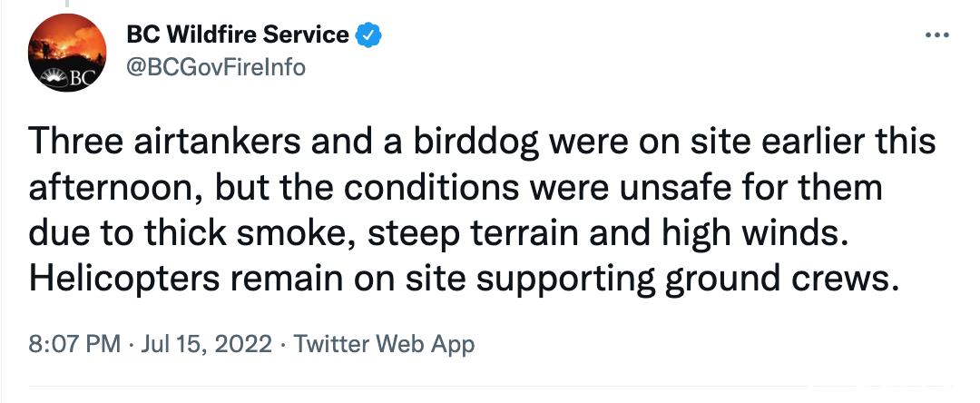Click the blue verified checkmark badge
Screen dimensions: 980x403
(x=368, y=35)
